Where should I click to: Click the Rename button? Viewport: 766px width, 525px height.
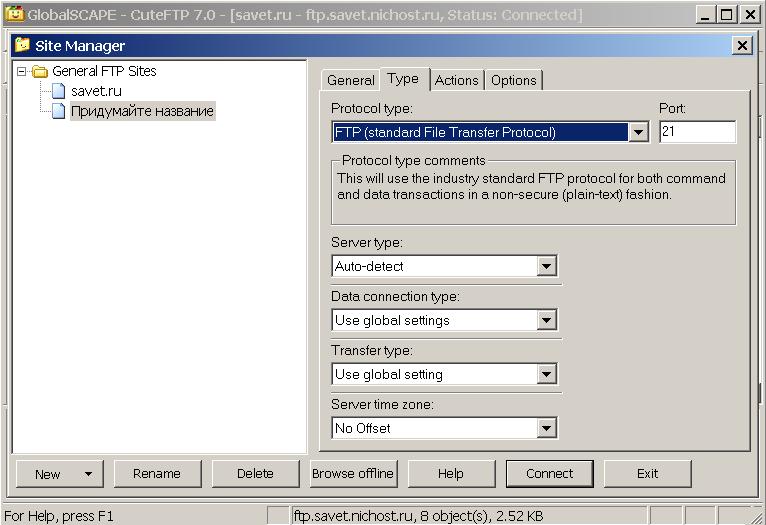157,474
